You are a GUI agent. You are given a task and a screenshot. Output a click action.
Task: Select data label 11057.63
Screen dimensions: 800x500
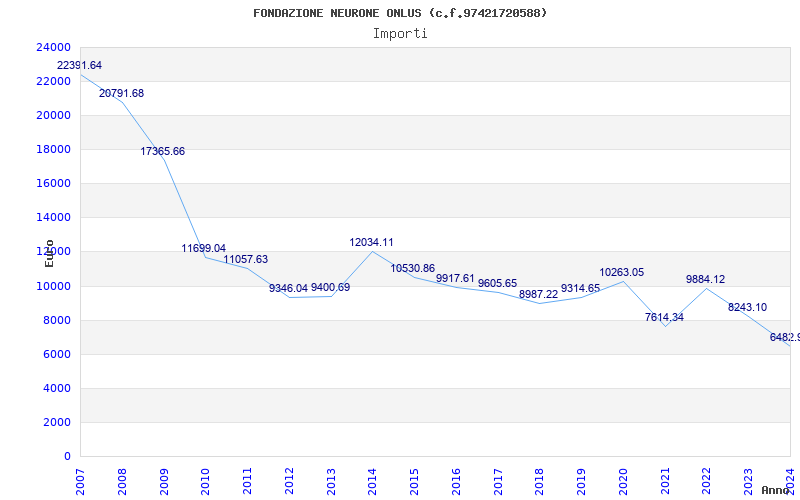pyautogui.click(x=245, y=259)
